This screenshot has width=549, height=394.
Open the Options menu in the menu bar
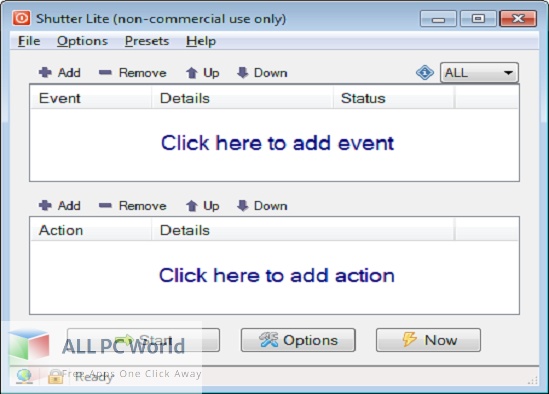point(82,41)
